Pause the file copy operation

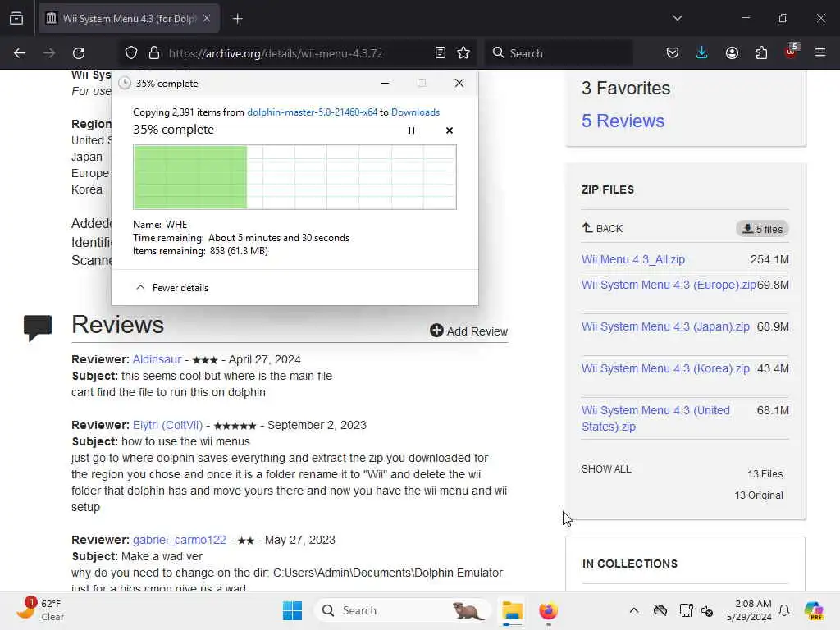pos(411,130)
